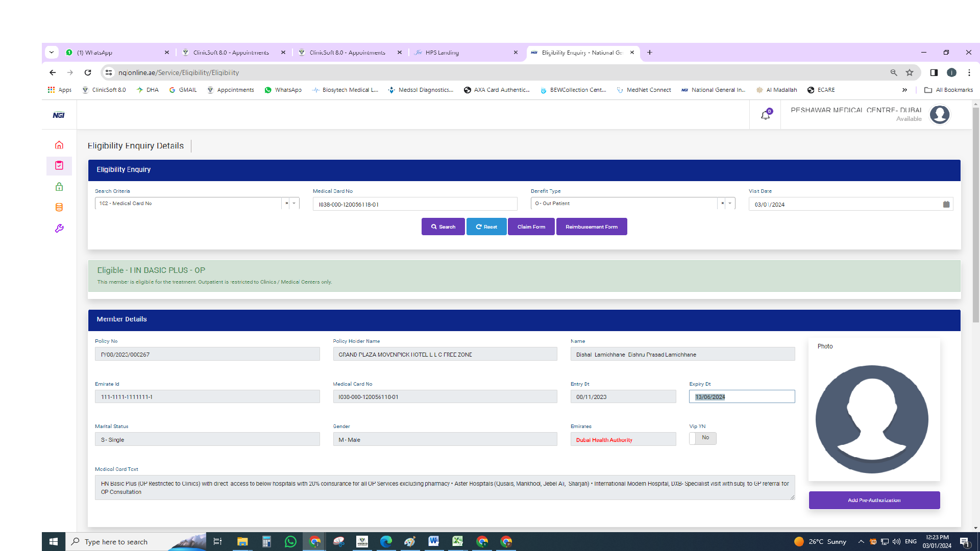
Task: Expand the Benefit Type dropdown arrow
Action: click(x=730, y=204)
